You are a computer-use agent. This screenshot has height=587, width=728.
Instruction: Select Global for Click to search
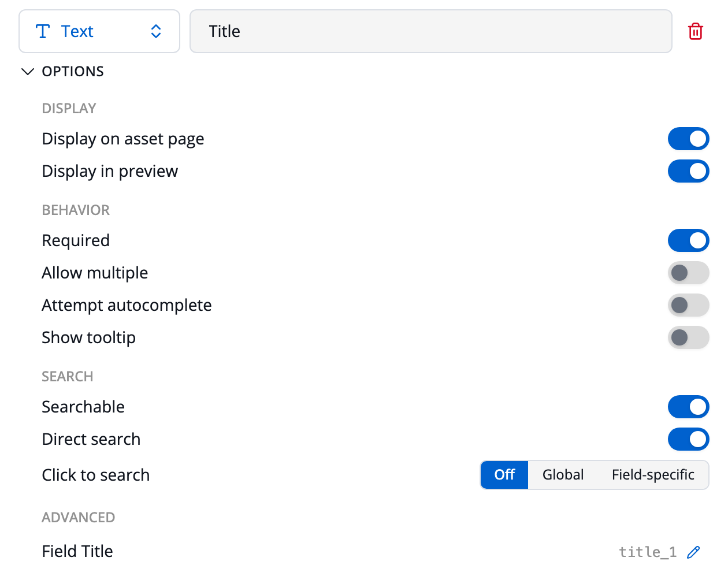pos(563,475)
